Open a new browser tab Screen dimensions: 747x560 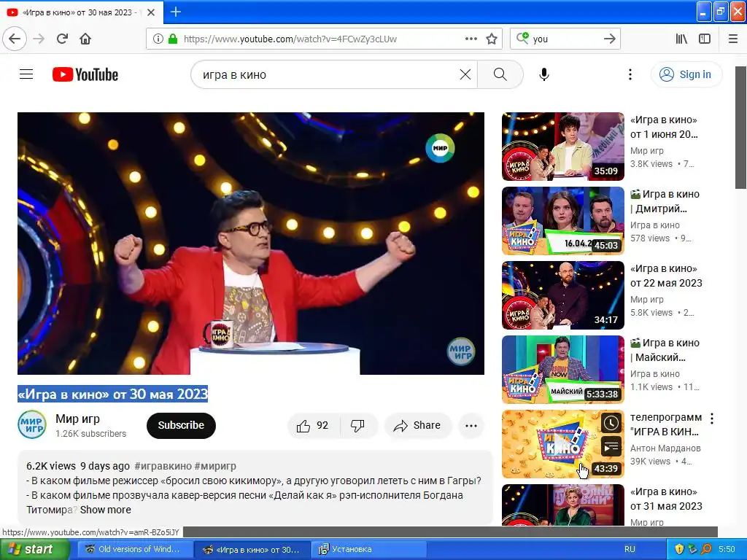[x=175, y=12]
